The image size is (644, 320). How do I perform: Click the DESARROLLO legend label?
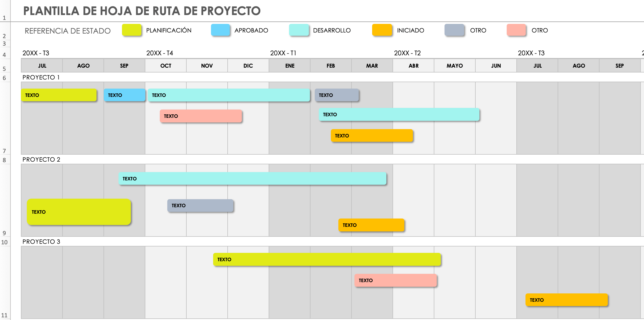[x=332, y=30]
